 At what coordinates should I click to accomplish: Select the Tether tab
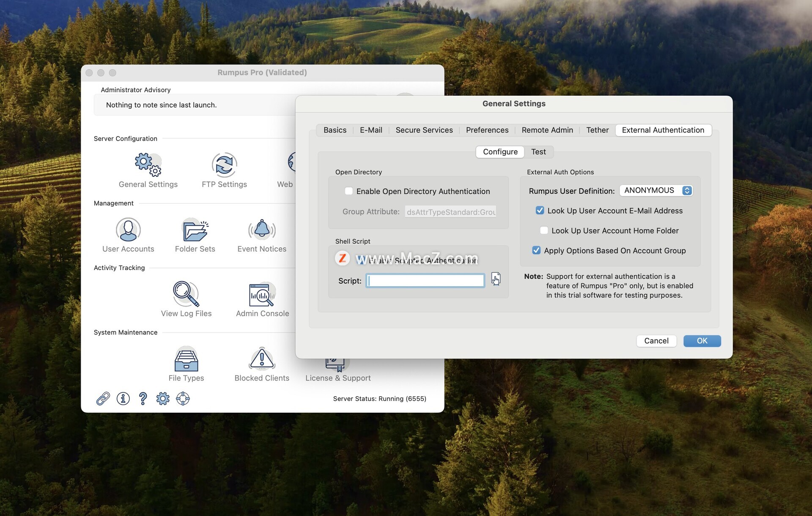(597, 130)
